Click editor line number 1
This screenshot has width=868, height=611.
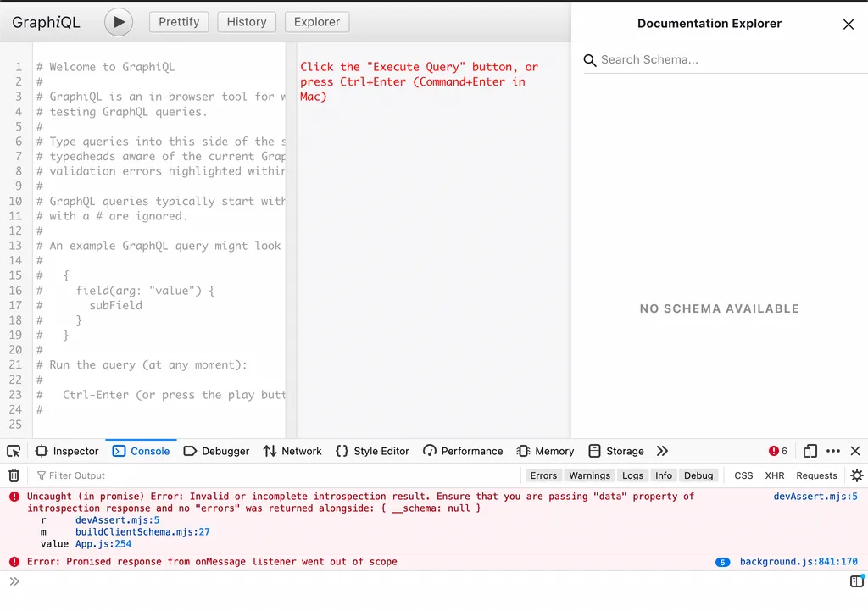pyautogui.click(x=19, y=67)
